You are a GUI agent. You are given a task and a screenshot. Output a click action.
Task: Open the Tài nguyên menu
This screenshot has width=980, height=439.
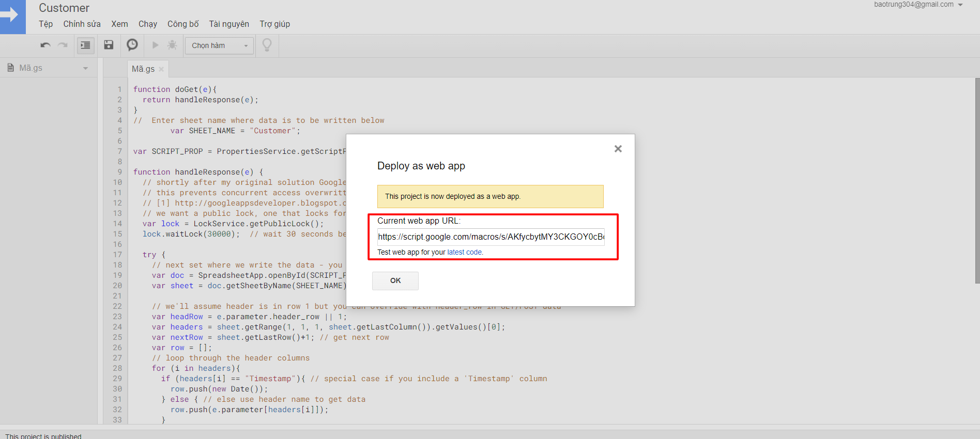tap(229, 24)
